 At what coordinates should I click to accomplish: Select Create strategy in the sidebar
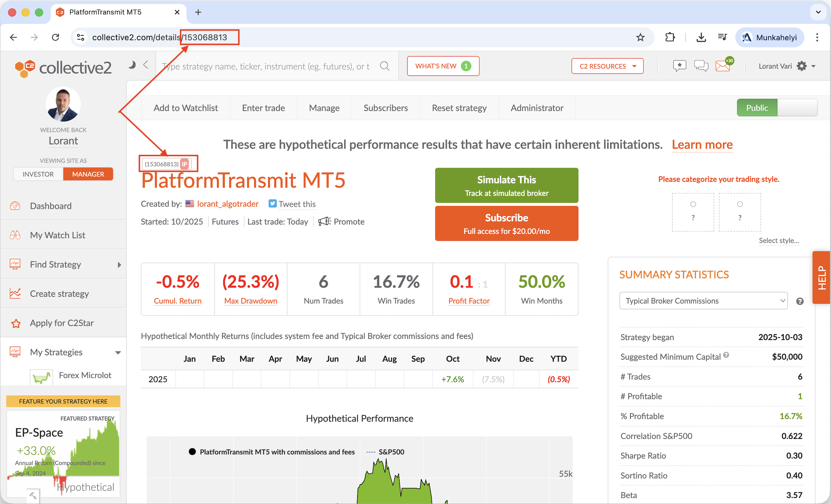(x=64, y=293)
